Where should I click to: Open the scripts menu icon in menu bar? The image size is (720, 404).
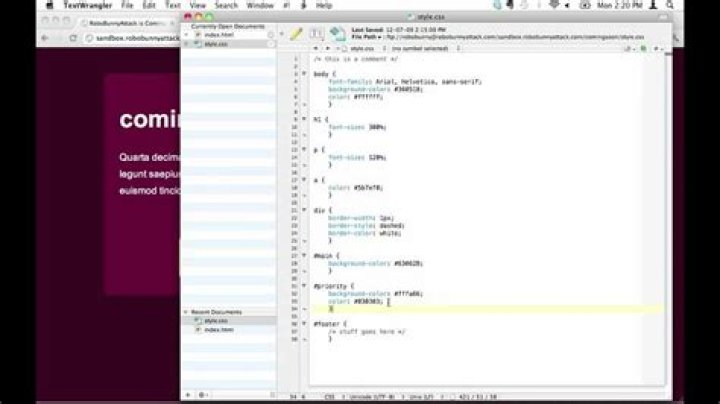coord(303,5)
